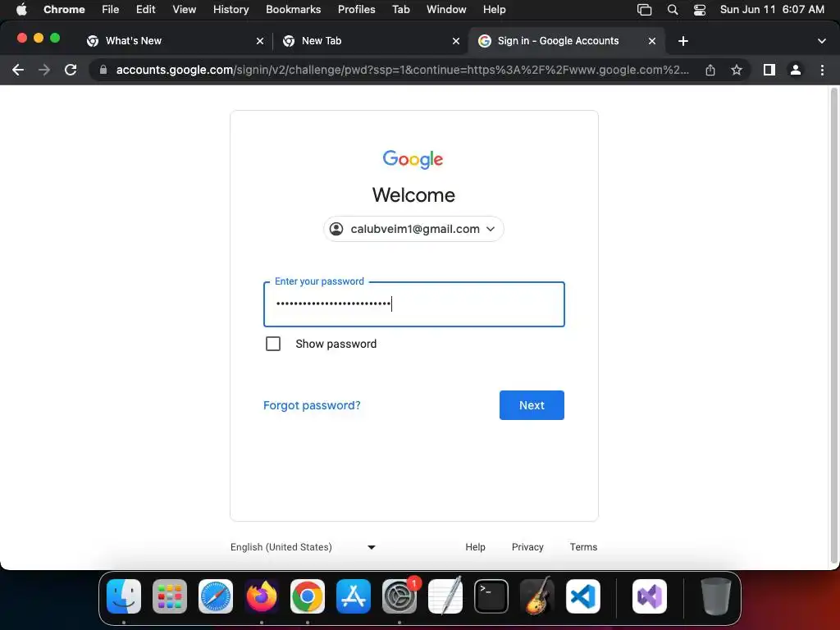Switch account using calubveim1@gmail.com dropdown
The image size is (840, 630).
pyautogui.click(x=413, y=230)
